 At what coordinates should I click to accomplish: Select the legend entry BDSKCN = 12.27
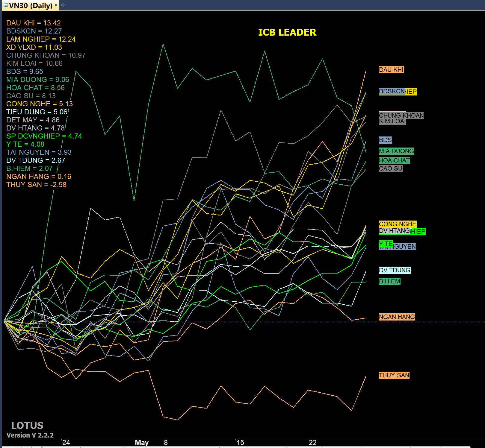pos(34,31)
